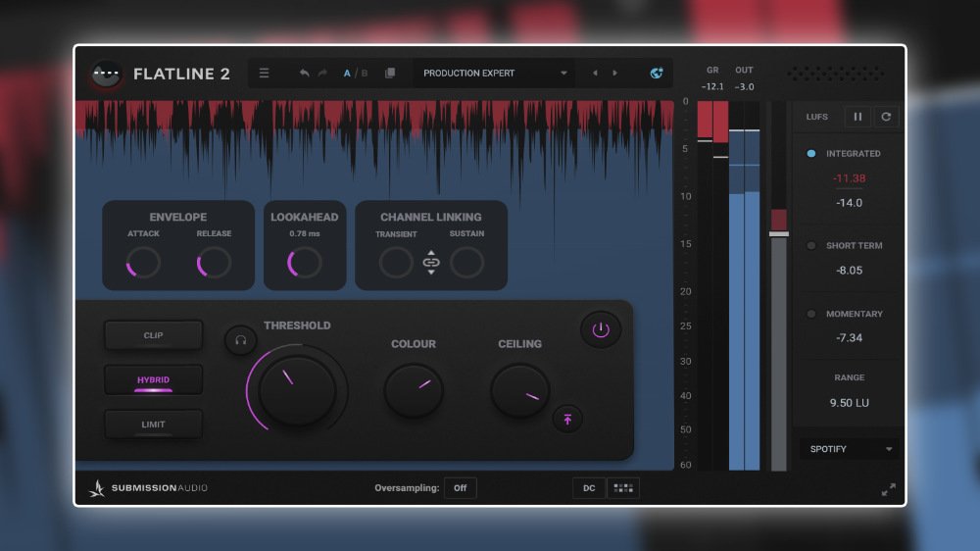980x551 pixels.
Task: Click the LOOKAHEAD knob
Action: (x=305, y=263)
